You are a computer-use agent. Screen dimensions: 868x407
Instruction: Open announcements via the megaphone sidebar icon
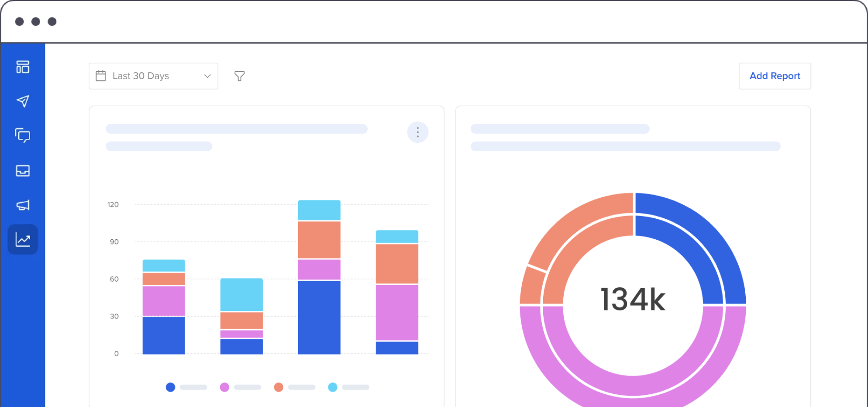(x=23, y=205)
